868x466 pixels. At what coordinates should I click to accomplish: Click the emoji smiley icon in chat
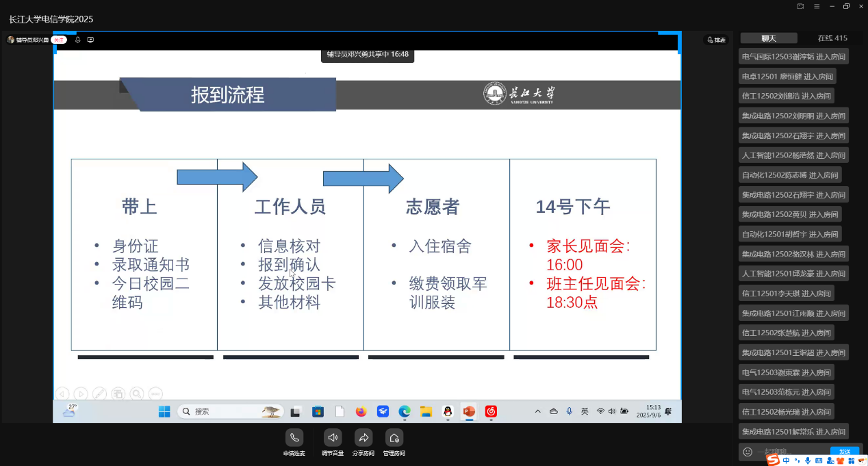[x=748, y=452]
